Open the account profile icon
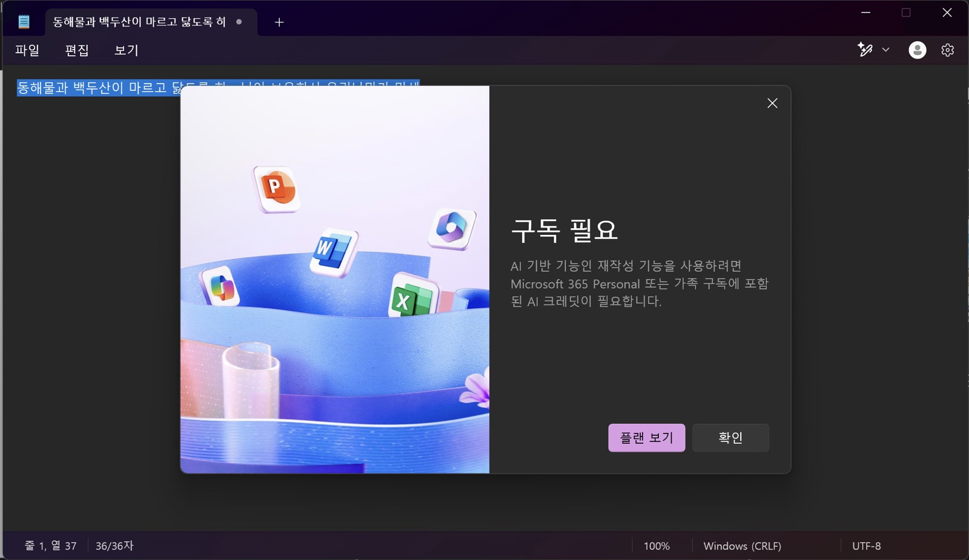This screenshot has height=560, width=969. coord(917,50)
